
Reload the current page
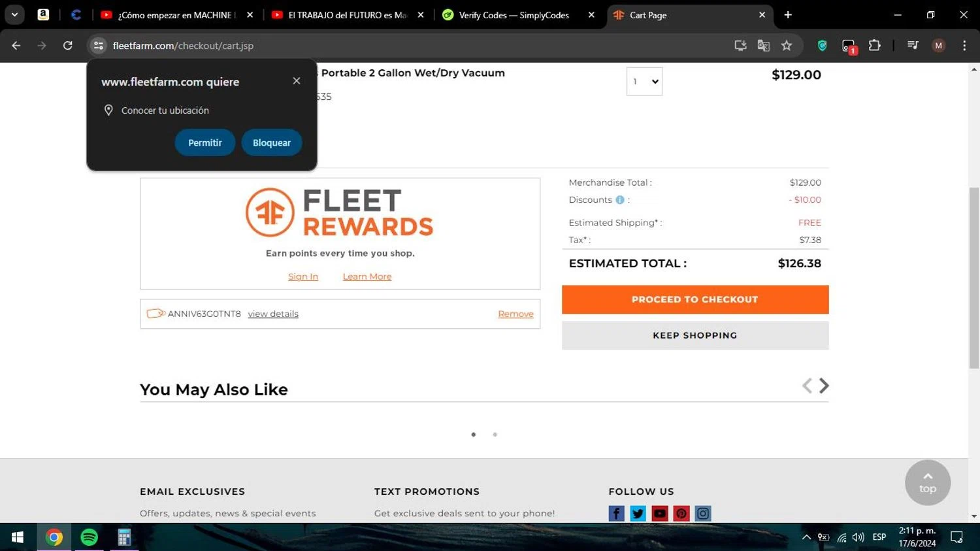(67, 45)
